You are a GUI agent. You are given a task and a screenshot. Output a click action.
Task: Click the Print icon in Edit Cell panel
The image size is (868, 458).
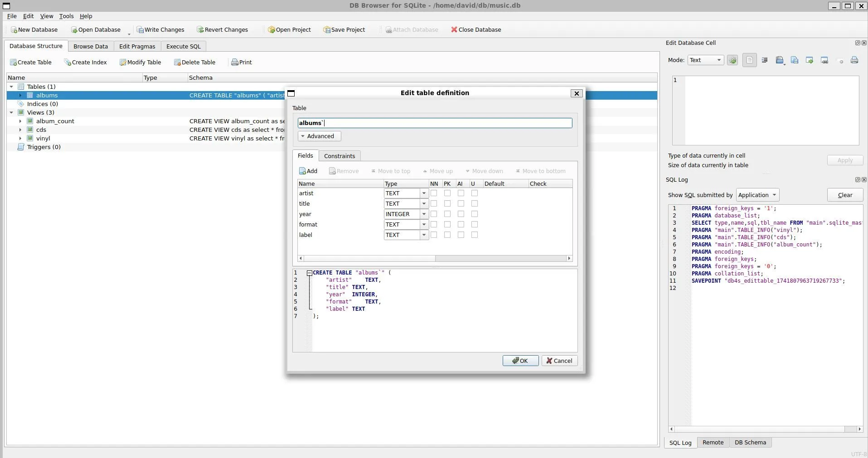pyautogui.click(x=854, y=60)
